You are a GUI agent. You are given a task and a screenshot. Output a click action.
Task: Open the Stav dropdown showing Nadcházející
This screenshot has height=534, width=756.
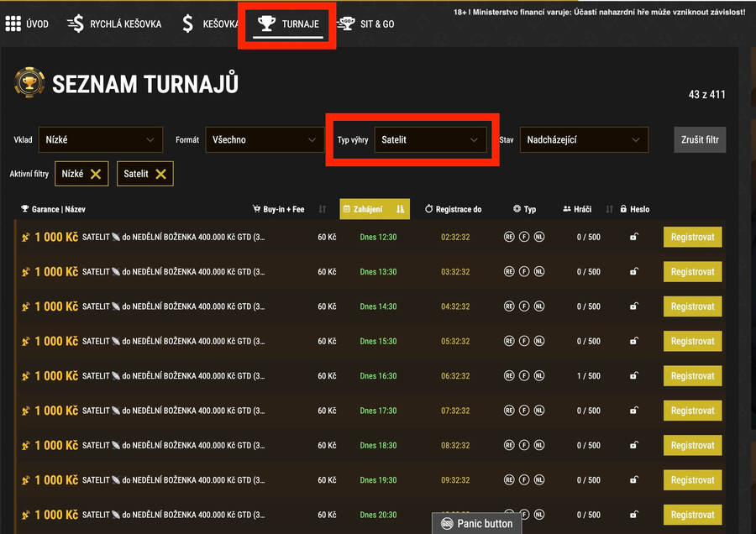point(584,139)
